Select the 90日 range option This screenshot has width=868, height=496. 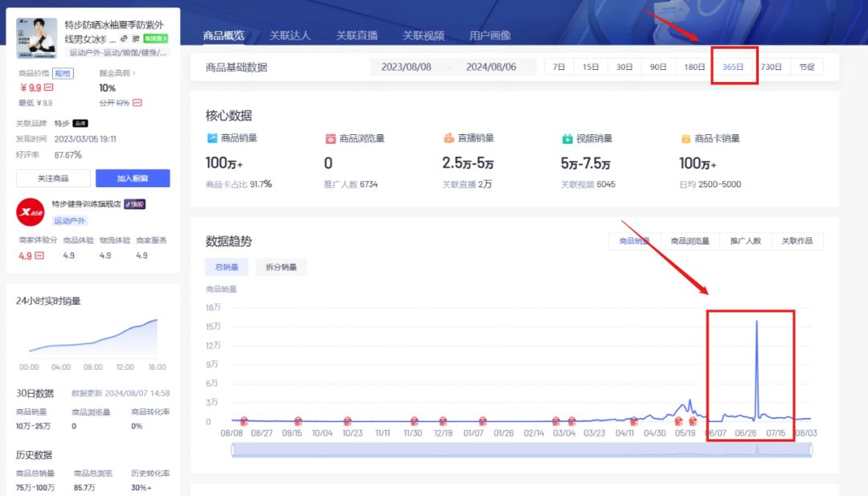(658, 67)
